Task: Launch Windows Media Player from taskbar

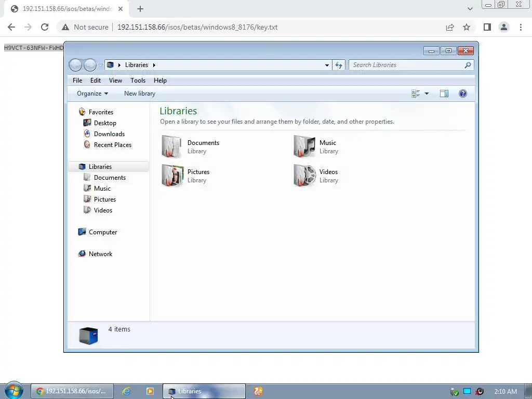Action: [150, 391]
